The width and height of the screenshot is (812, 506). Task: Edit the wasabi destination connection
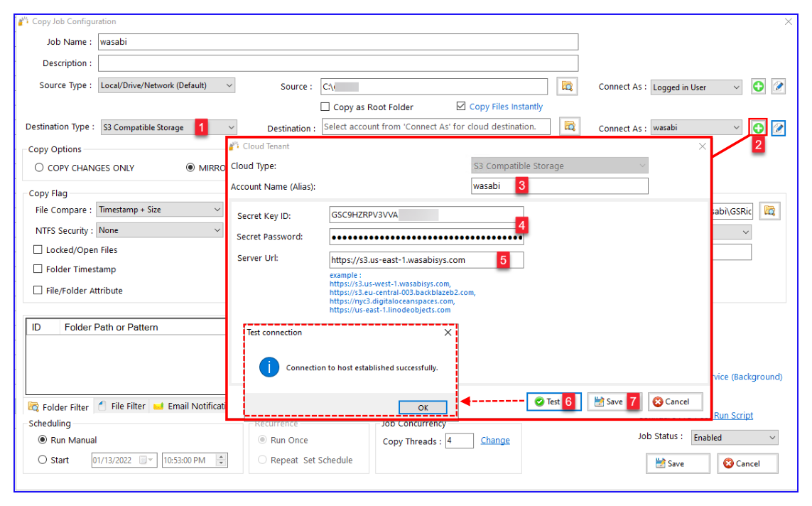coord(779,127)
